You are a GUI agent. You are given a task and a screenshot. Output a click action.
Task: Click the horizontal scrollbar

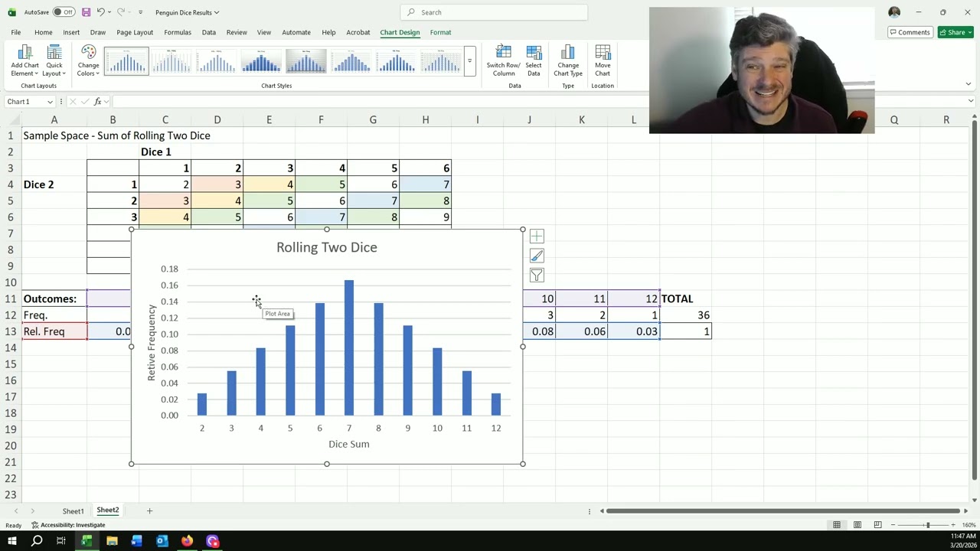tap(783, 511)
